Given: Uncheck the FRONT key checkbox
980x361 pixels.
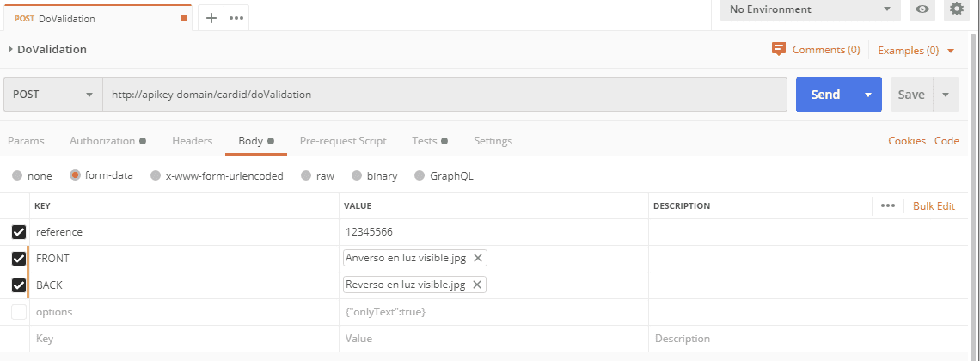Looking at the screenshot, I should [x=19, y=259].
